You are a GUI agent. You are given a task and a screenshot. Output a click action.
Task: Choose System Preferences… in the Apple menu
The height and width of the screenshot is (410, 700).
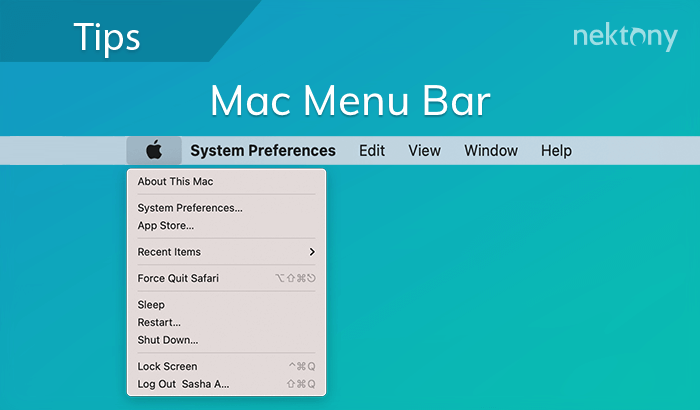(190, 208)
